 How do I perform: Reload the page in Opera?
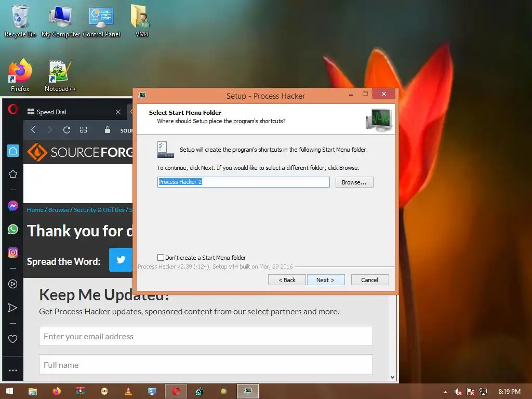67,129
